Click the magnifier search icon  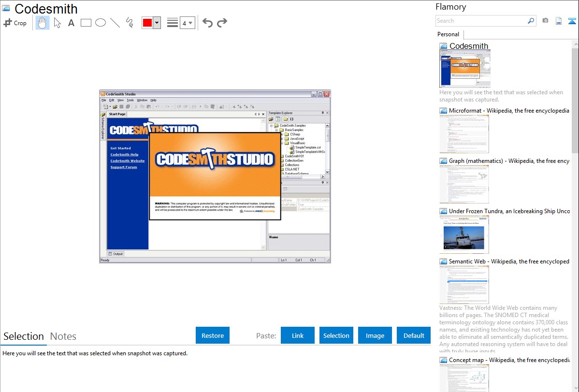point(531,21)
